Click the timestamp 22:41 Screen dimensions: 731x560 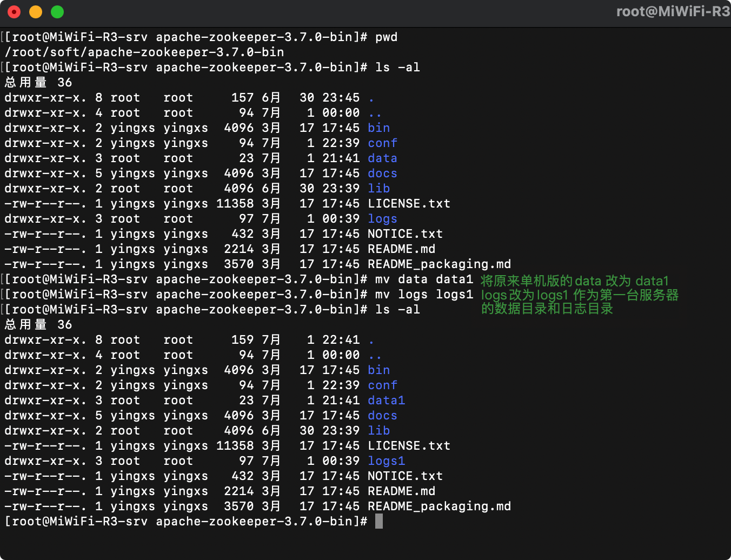click(341, 340)
